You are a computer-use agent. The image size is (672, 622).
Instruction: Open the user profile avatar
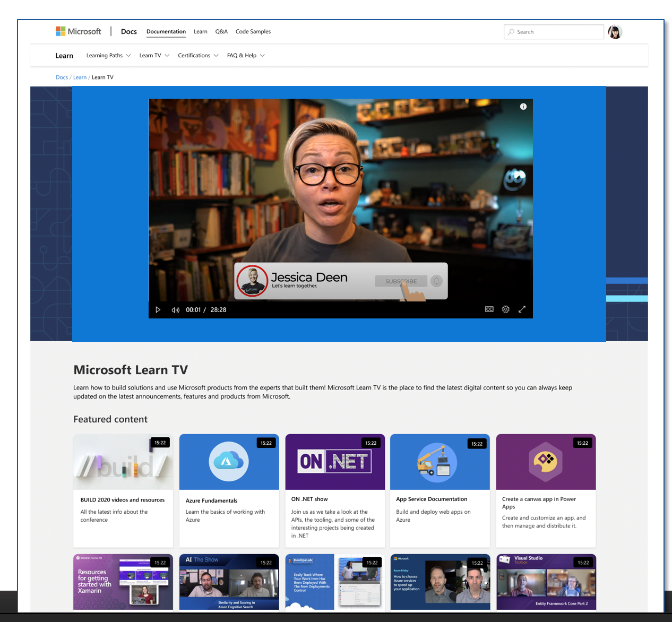click(x=615, y=32)
